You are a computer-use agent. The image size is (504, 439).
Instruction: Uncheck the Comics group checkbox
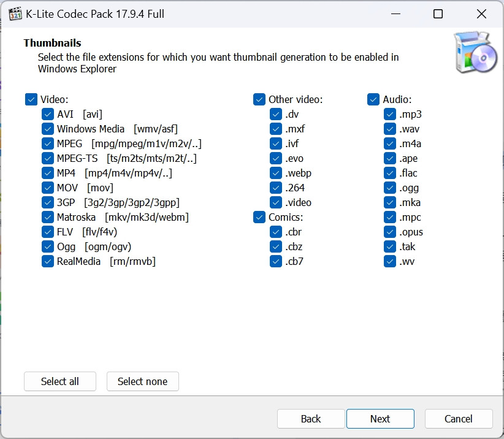point(259,217)
